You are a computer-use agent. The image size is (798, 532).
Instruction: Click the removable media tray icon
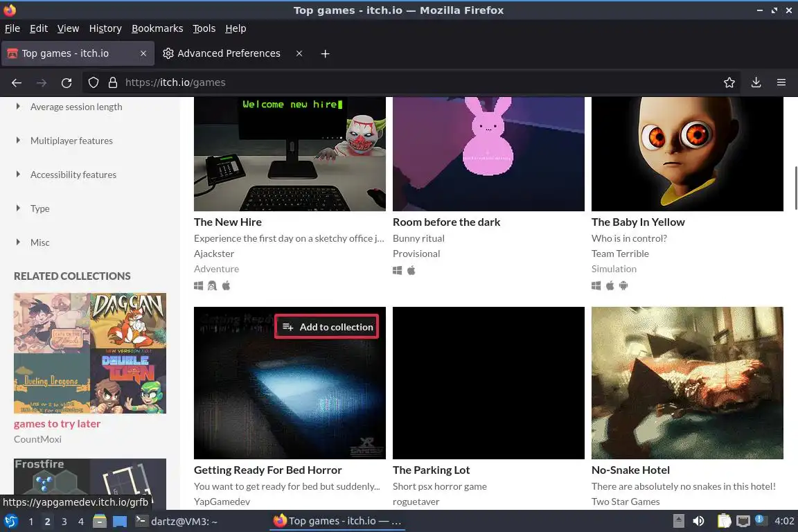coord(678,522)
